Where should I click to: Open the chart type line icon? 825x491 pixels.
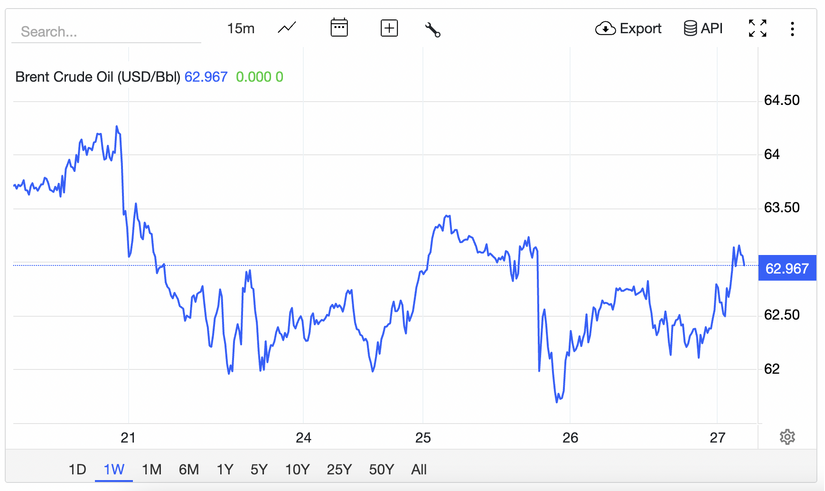click(x=287, y=28)
